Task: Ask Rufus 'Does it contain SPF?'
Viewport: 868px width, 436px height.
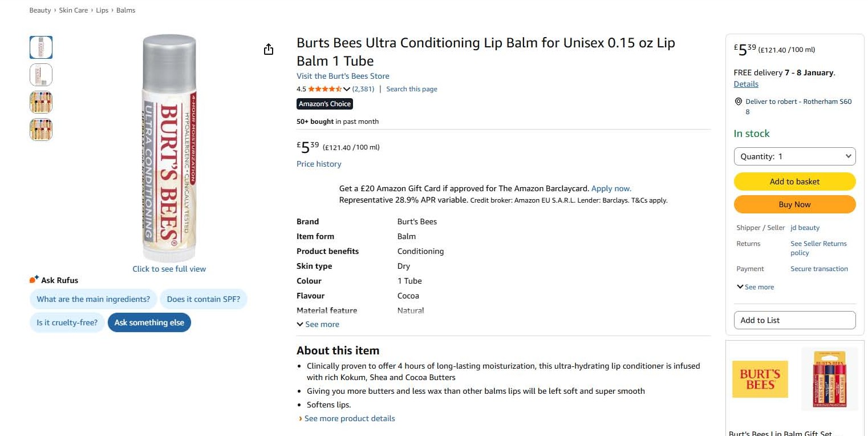Action: 204,299
